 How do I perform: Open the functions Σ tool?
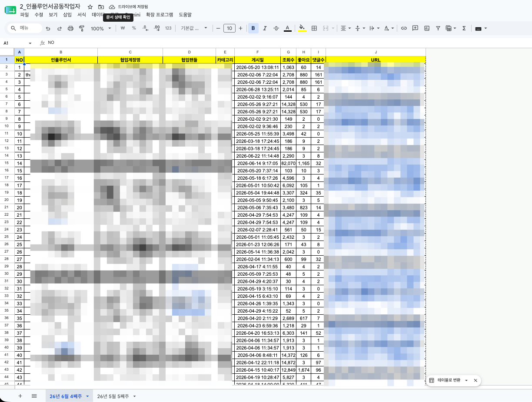pyautogui.click(x=464, y=28)
